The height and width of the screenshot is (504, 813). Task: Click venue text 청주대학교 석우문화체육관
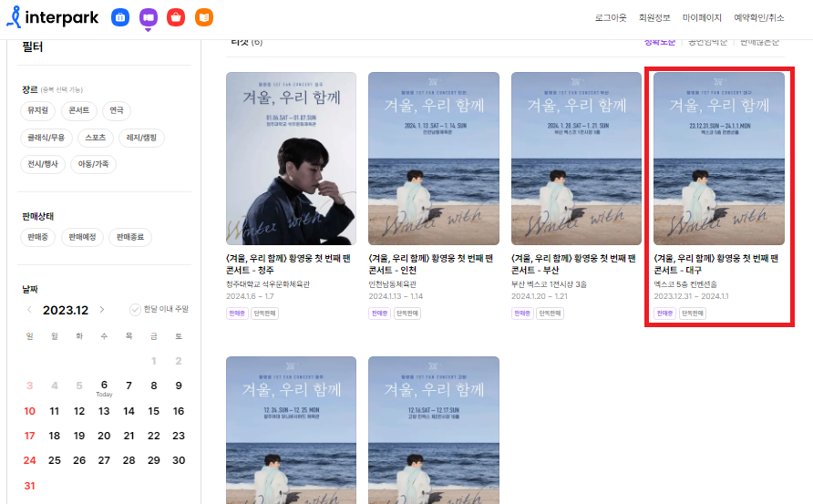[268, 284]
